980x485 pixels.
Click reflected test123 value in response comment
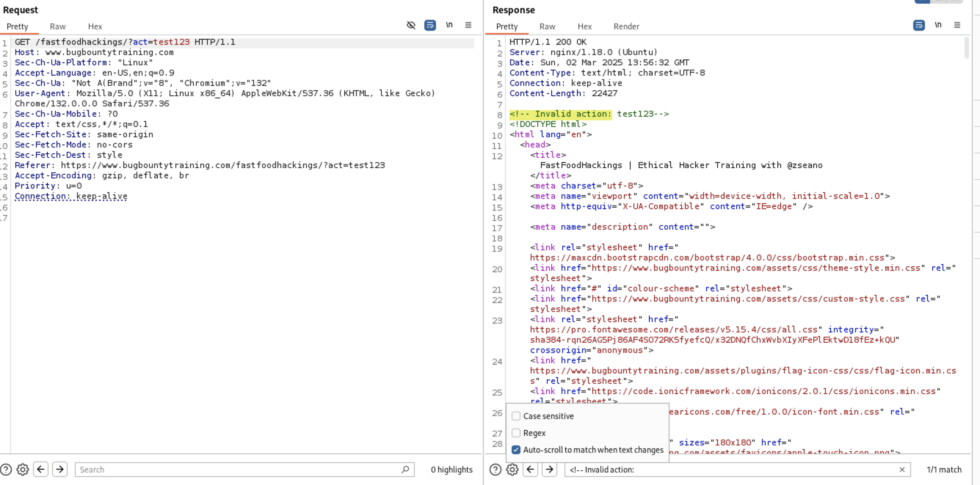[x=635, y=114]
